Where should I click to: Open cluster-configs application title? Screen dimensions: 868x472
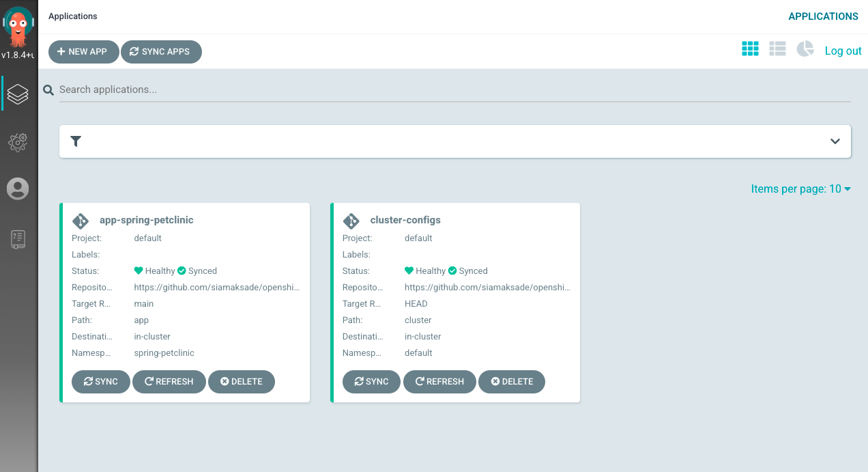pos(405,221)
